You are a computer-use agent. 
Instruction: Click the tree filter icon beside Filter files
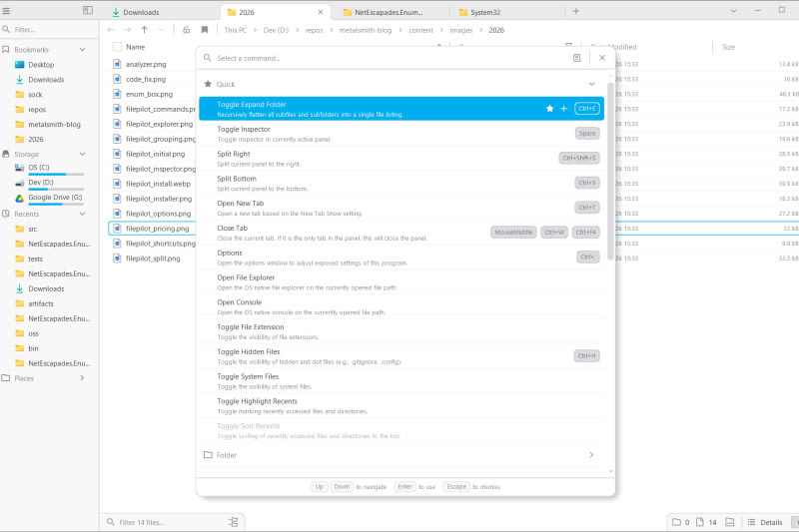pos(234,521)
